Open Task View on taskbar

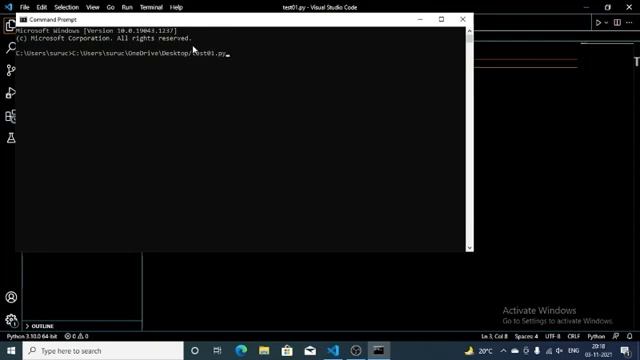[217, 351]
